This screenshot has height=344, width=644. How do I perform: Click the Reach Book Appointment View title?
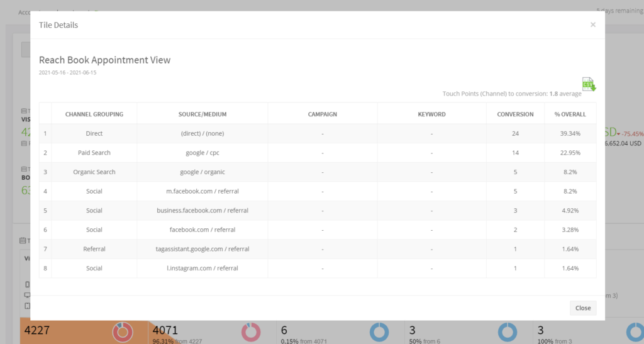click(x=104, y=60)
